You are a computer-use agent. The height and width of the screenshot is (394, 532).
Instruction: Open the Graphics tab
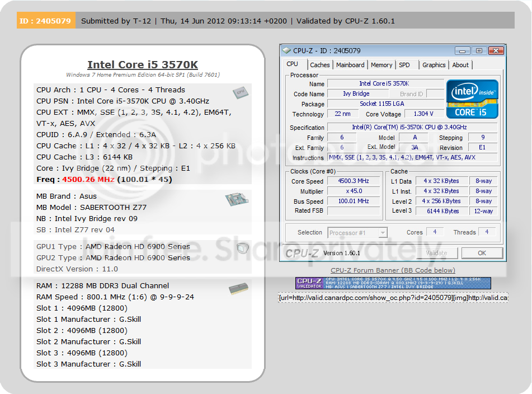tap(434, 65)
